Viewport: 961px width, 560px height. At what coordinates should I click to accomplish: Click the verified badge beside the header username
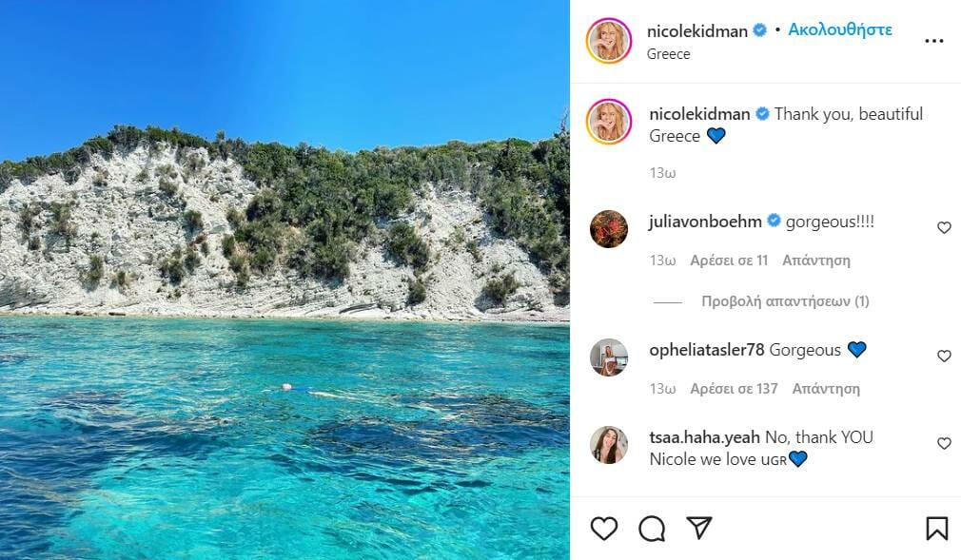[x=760, y=30]
